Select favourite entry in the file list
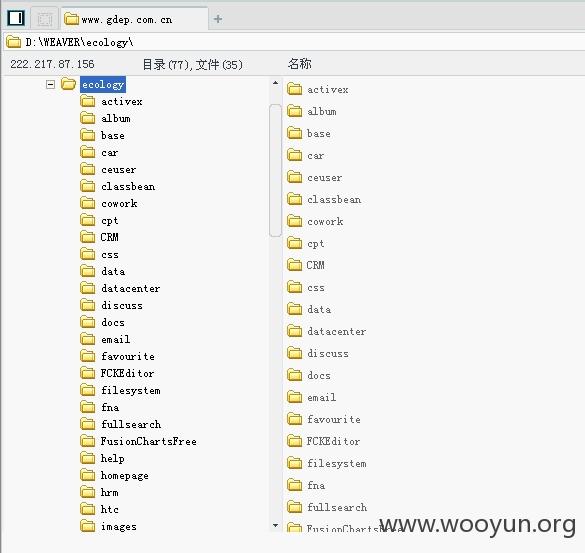 click(334, 419)
